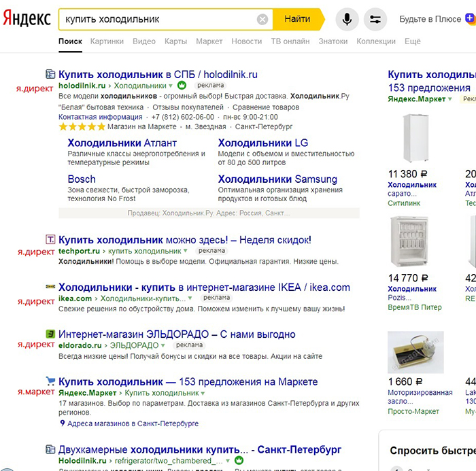Viewport: 476px width, 471px height.
Task: Expand the Ещё menu
Action: 413,41
